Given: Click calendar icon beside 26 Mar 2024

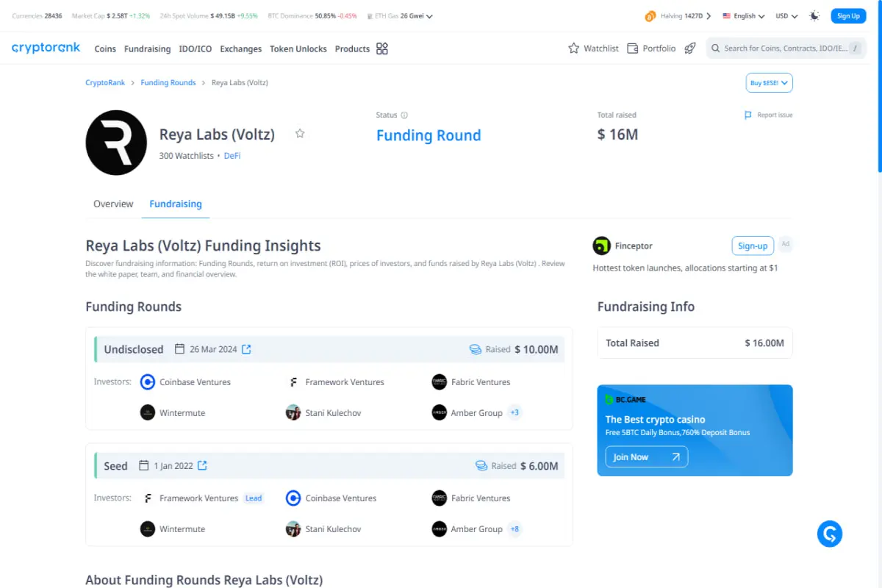Looking at the screenshot, I should tap(179, 349).
